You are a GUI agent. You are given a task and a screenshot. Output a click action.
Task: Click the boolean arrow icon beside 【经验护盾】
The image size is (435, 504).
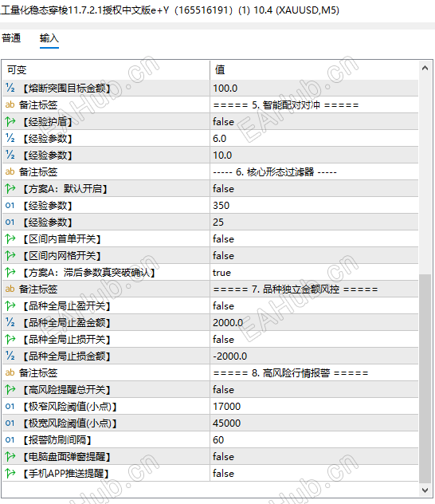tap(10, 121)
